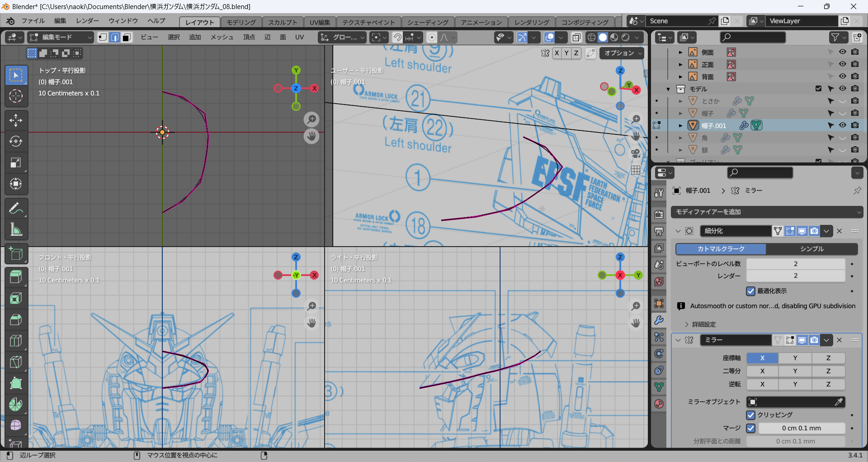
Task: Open the メッシュ menu
Action: coord(222,38)
